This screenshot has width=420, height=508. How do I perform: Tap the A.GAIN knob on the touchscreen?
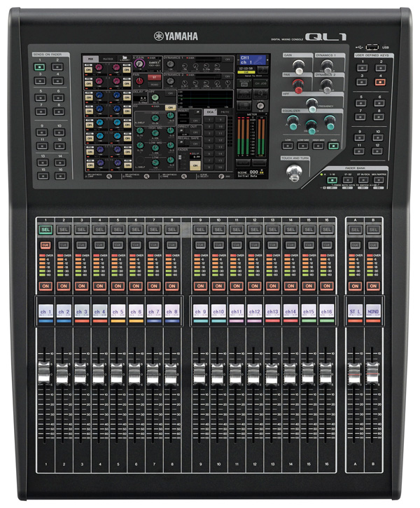[x=139, y=64]
